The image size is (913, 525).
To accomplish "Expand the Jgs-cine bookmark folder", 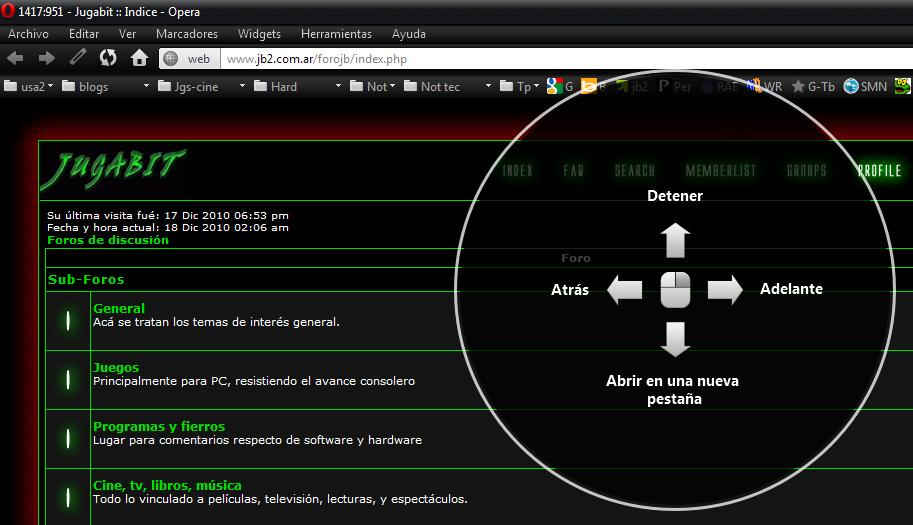I will pyautogui.click(x=201, y=87).
